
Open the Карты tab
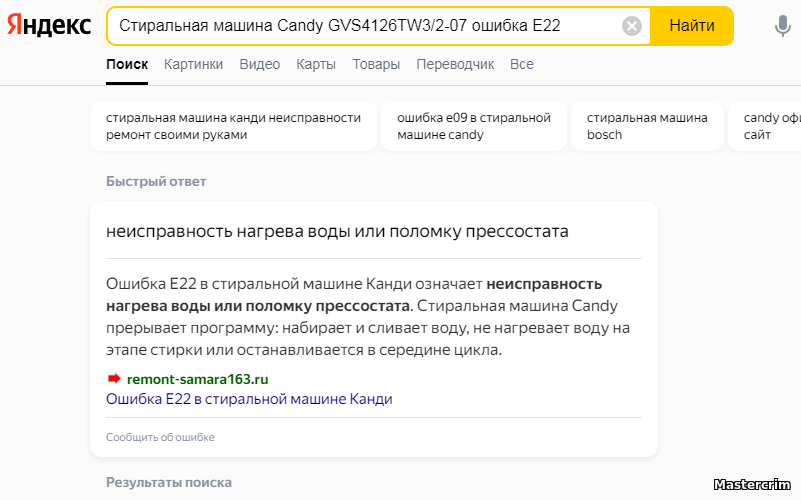316,64
